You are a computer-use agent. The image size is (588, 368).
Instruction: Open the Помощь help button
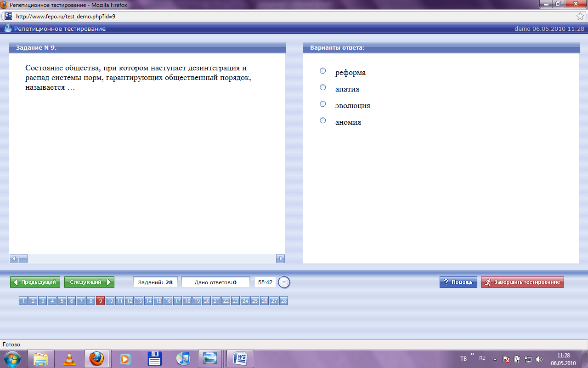[458, 282]
